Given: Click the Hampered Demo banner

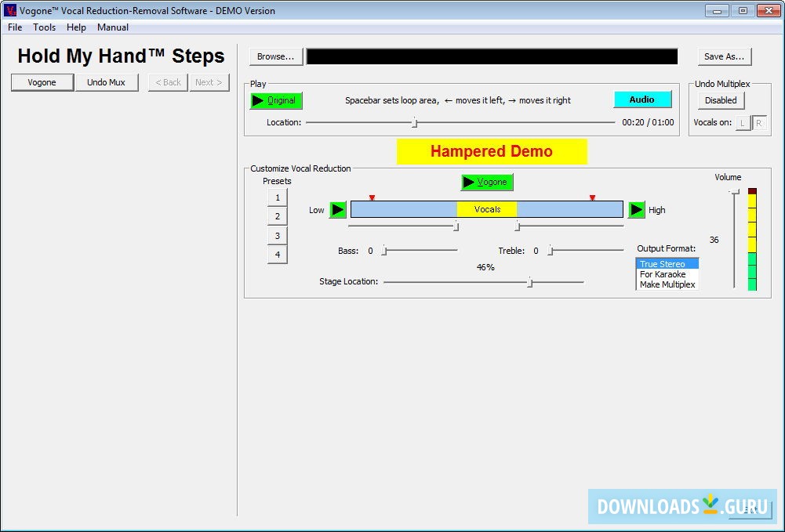Looking at the screenshot, I should (492, 151).
